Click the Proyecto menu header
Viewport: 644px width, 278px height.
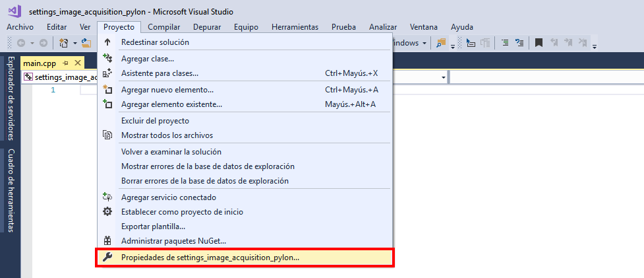[119, 27]
